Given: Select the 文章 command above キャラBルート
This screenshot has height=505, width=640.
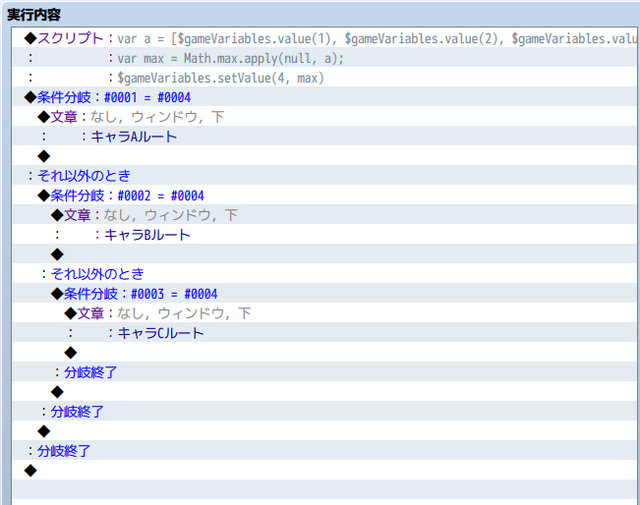Looking at the screenshot, I should point(324,215).
